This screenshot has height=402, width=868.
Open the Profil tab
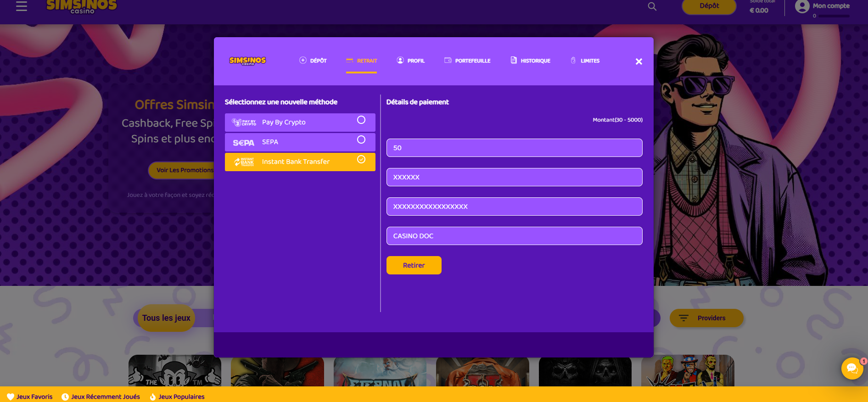point(411,61)
